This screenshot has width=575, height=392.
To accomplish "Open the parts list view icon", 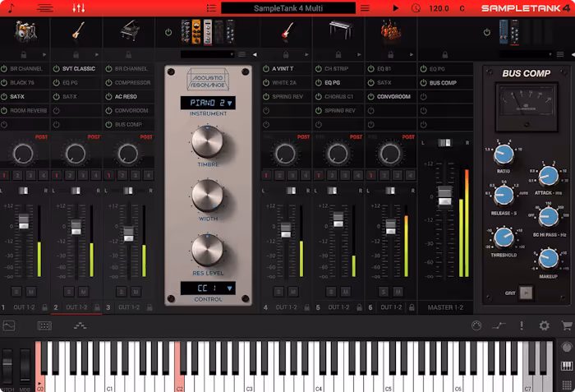I will pyautogui.click(x=45, y=8).
